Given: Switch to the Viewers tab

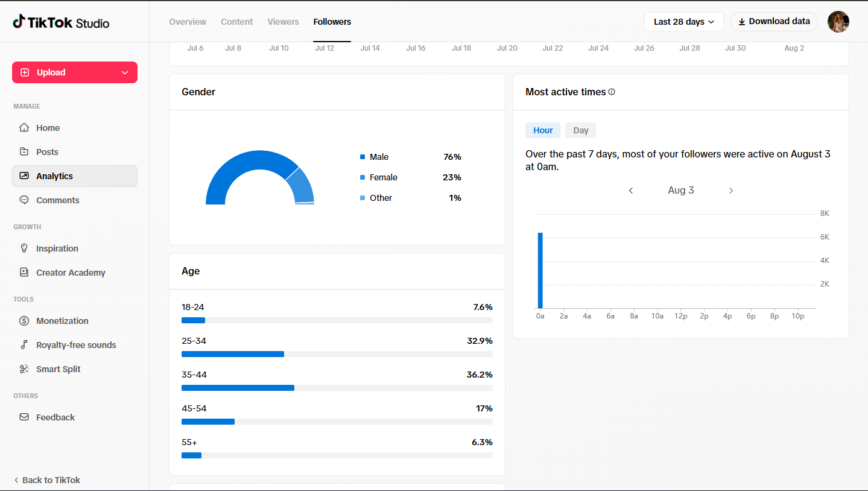Looking at the screenshot, I should [x=283, y=22].
